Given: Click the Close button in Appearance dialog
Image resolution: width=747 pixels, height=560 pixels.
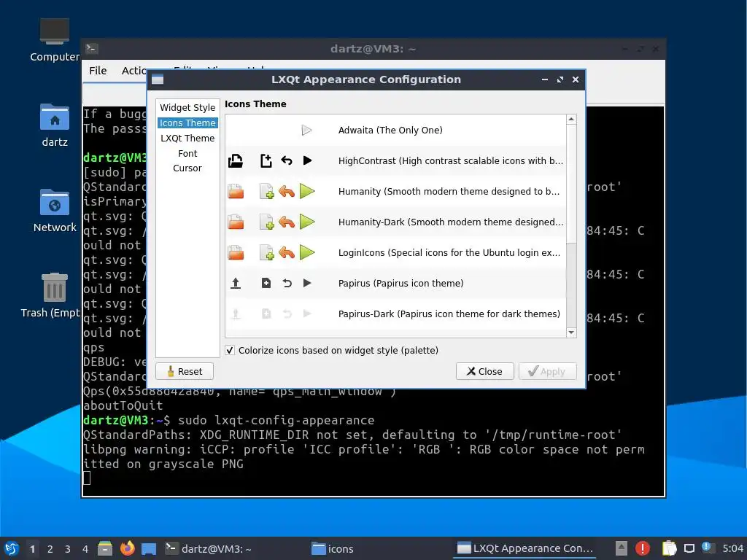Looking at the screenshot, I should click(484, 371).
